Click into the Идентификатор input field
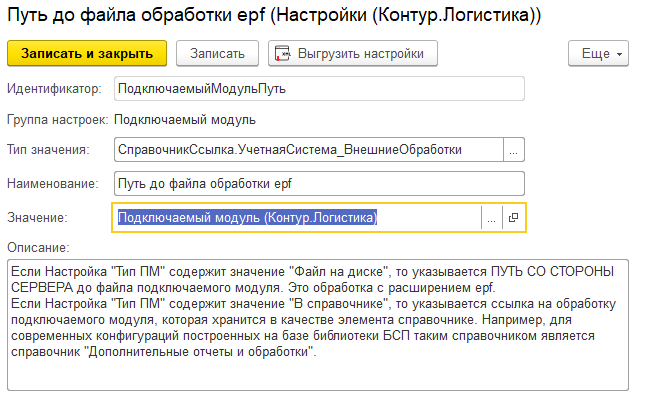Screen dimensions: 646x399 (319, 89)
